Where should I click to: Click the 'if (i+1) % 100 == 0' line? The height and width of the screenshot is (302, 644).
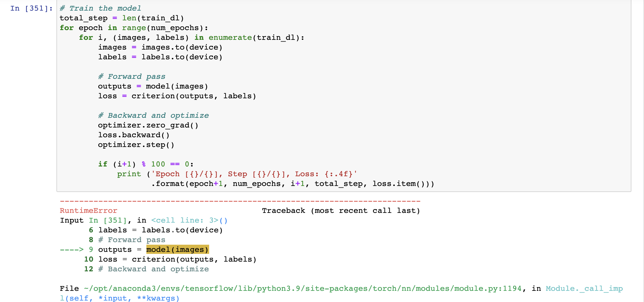pyautogui.click(x=146, y=164)
